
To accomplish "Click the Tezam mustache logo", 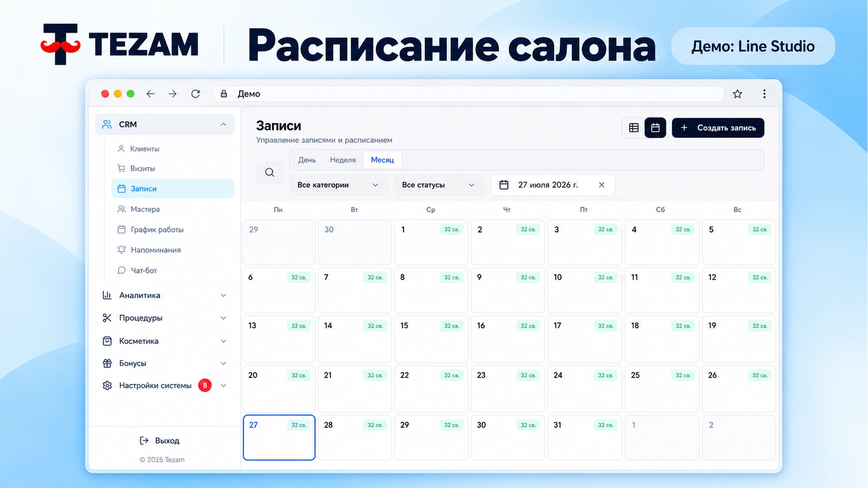I will (61, 44).
